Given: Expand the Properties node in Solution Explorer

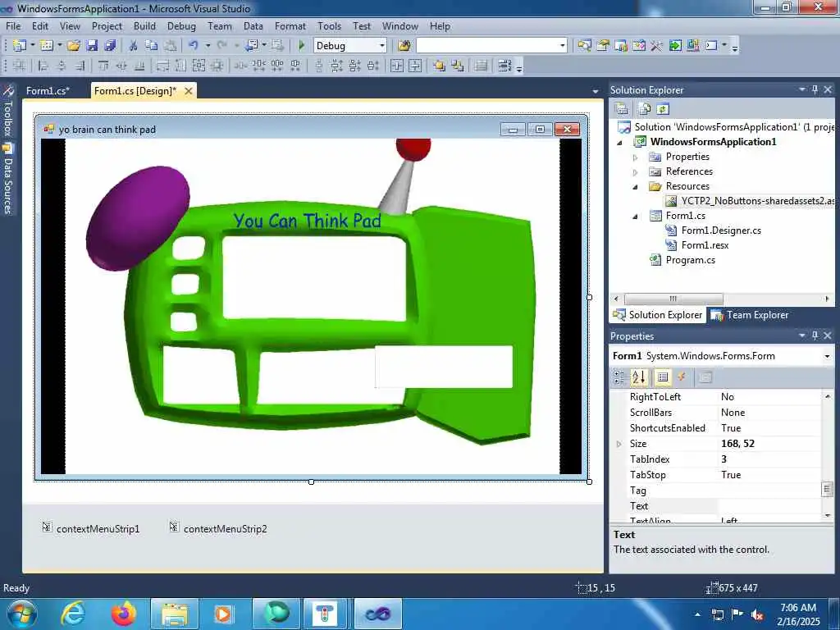Looking at the screenshot, I should (636, 157).
